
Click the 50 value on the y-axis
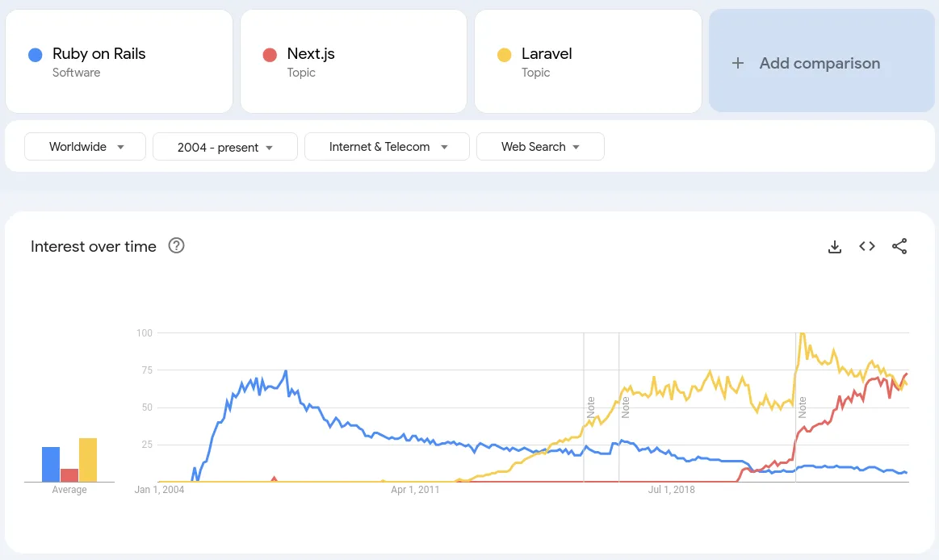pyautogui.click(x=147, y=407)
